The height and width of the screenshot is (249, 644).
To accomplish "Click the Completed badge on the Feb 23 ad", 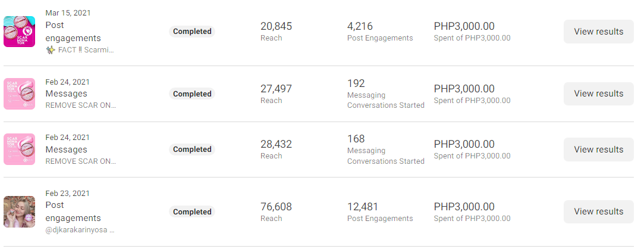I will [192, 211].
